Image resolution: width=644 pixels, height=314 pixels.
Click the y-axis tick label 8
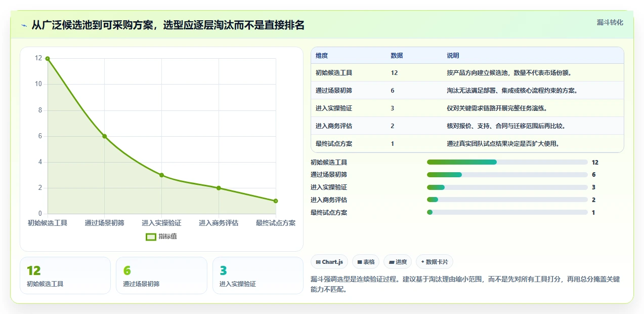click(40, 110)
